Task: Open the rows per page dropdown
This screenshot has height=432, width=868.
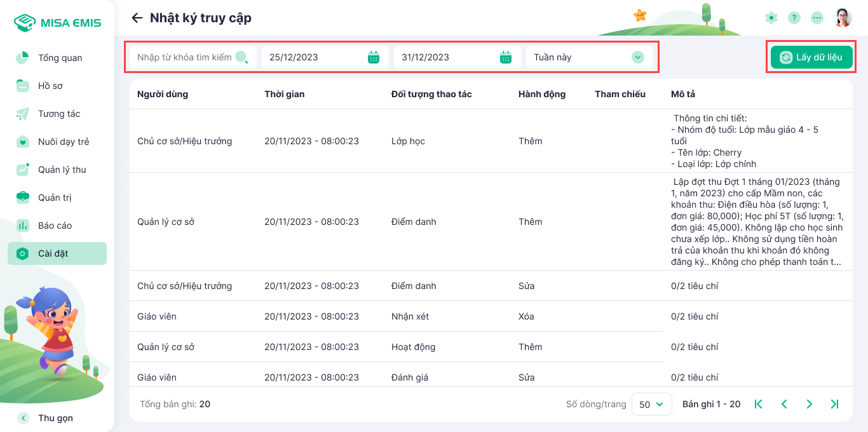Action: coord(651,404)
